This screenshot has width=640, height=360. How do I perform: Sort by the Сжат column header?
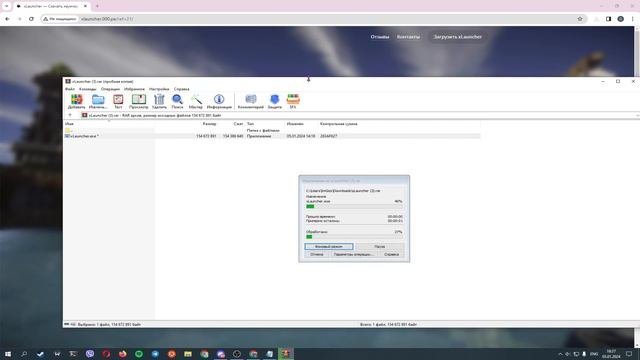tap(238, 124)
